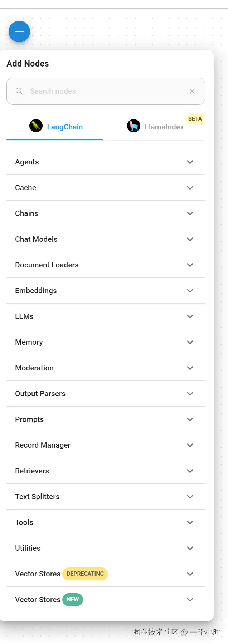Expand the Agents category chevron
Viewport: 228px width, 644px height.
[x=190, y=162]
